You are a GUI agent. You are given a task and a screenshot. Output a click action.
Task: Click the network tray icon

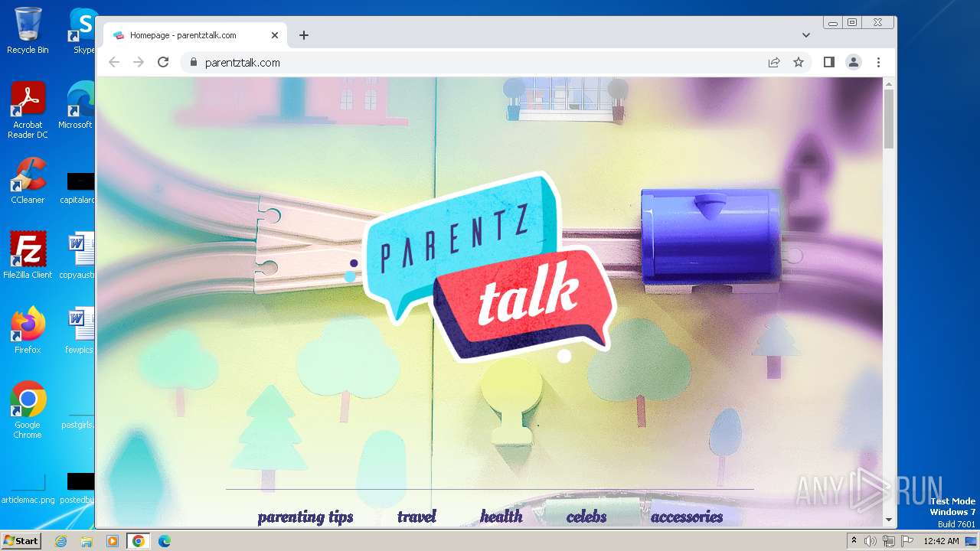(x=888, y=541)
